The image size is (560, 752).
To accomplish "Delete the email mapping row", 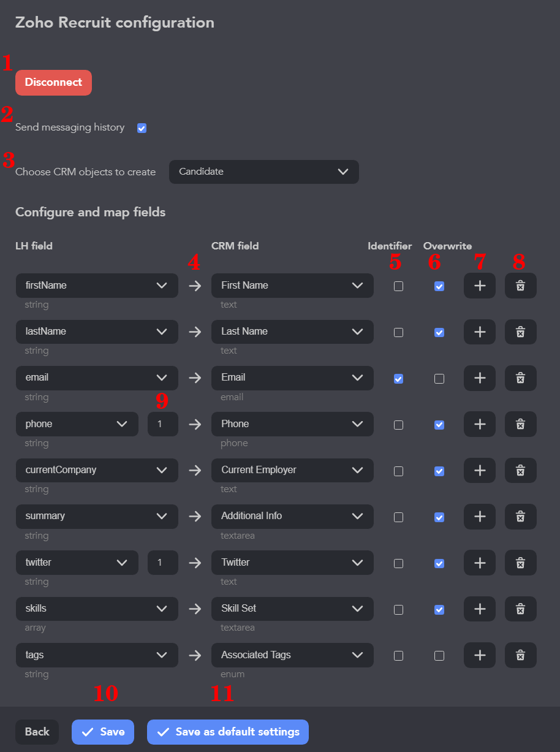I will (521, 378).
